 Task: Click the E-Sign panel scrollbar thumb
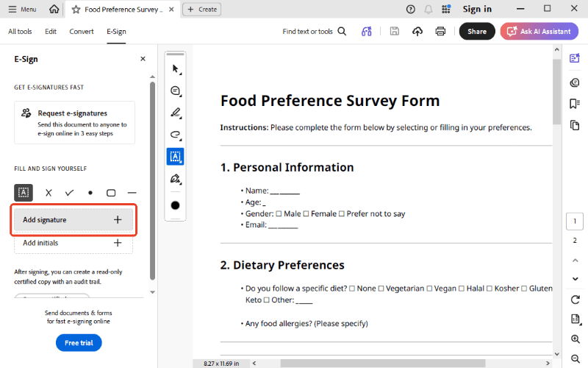[x=152, y=181]
